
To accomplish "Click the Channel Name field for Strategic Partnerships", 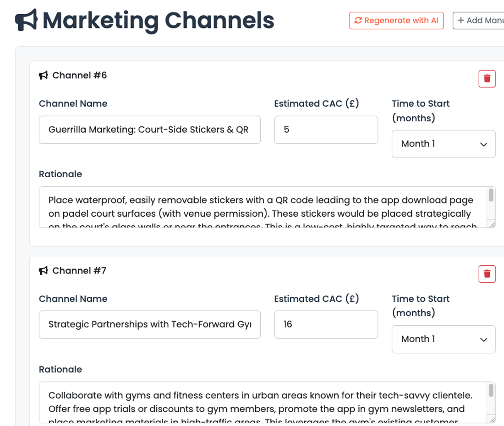I will coord(150,324).
